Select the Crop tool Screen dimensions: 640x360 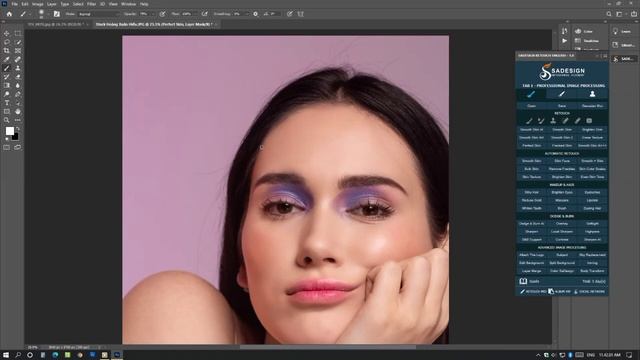[7, 51]
